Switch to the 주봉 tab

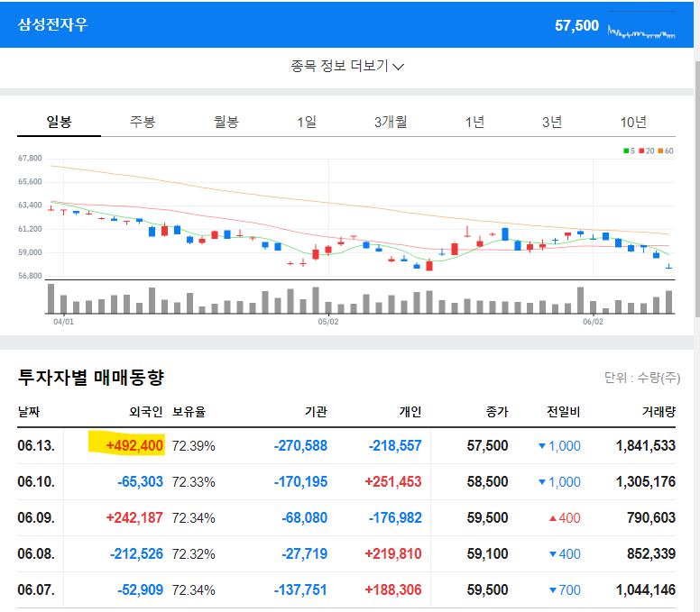[x=143, y=122]
